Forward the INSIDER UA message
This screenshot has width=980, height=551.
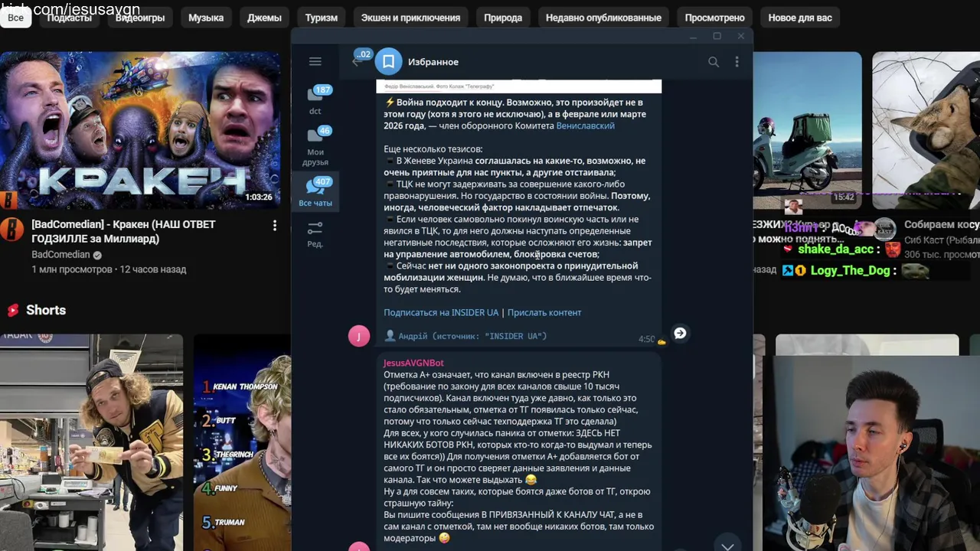[x=680, y=333]
